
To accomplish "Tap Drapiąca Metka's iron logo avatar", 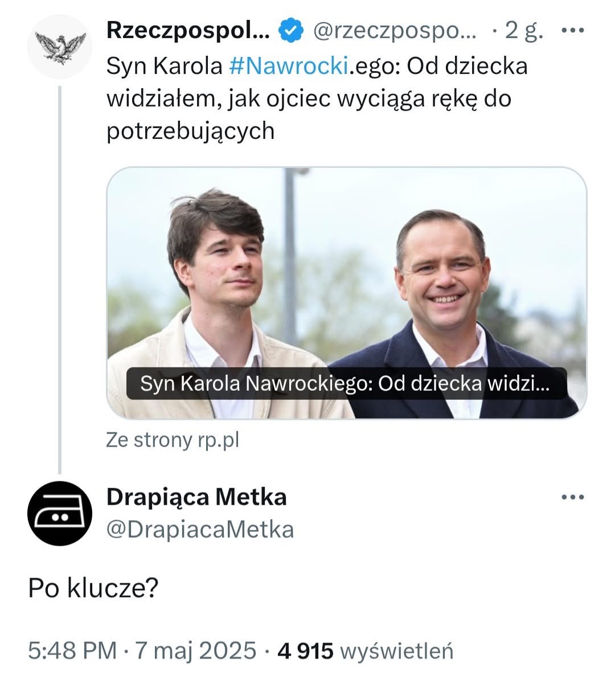I will coord(60,513).
